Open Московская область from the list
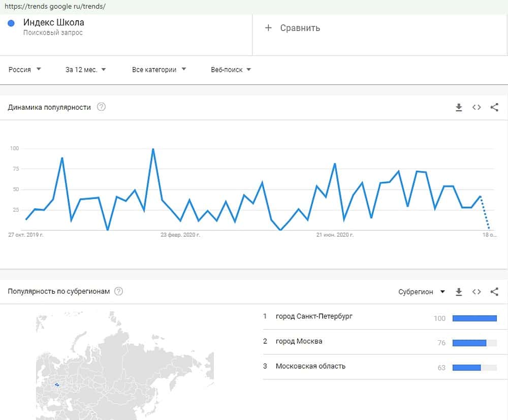Viewport: 508px width, 420px height. [310, 366]
